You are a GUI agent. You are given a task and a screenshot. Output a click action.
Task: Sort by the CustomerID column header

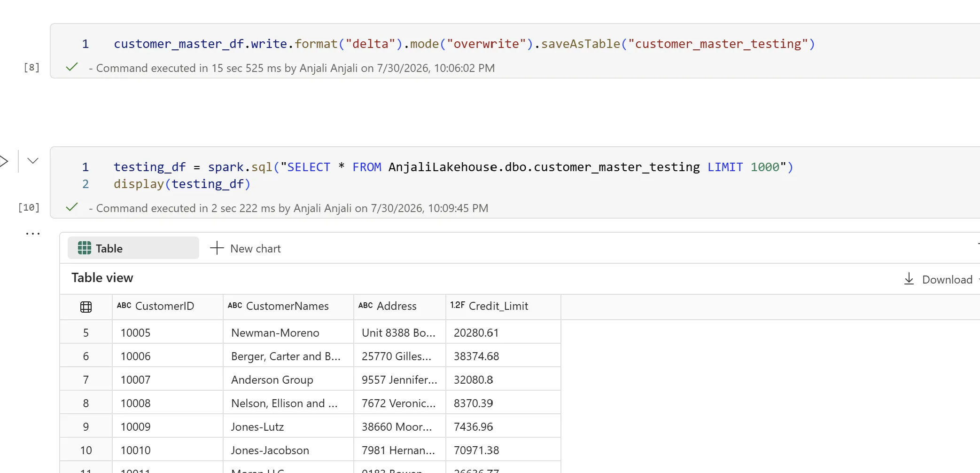tap(168, 306)
